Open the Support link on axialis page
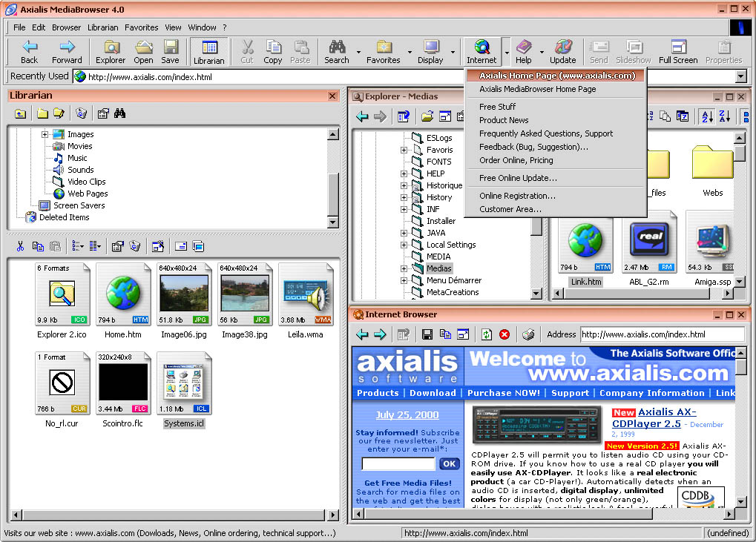The image size is (756, 542). coord(570,393)
